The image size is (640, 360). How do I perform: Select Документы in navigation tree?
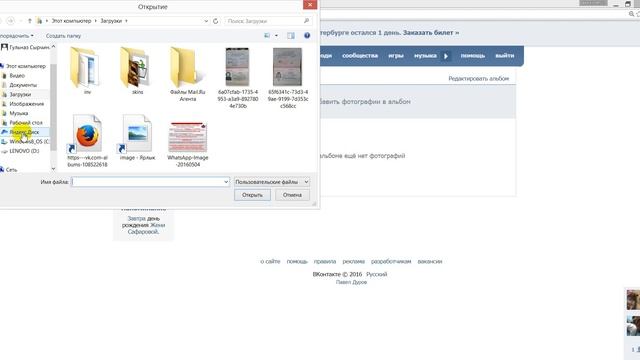click(23, 85)
